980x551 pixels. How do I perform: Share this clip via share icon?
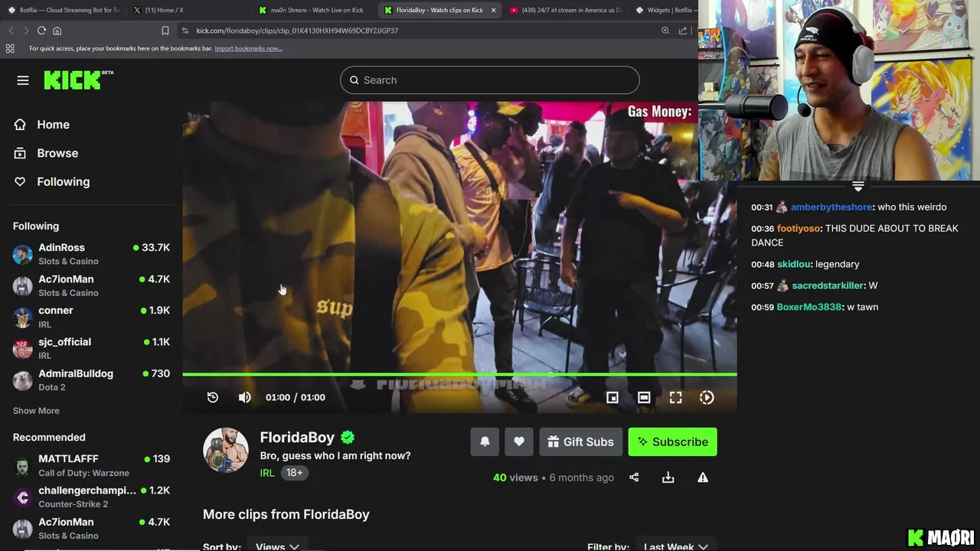point(634,478)
